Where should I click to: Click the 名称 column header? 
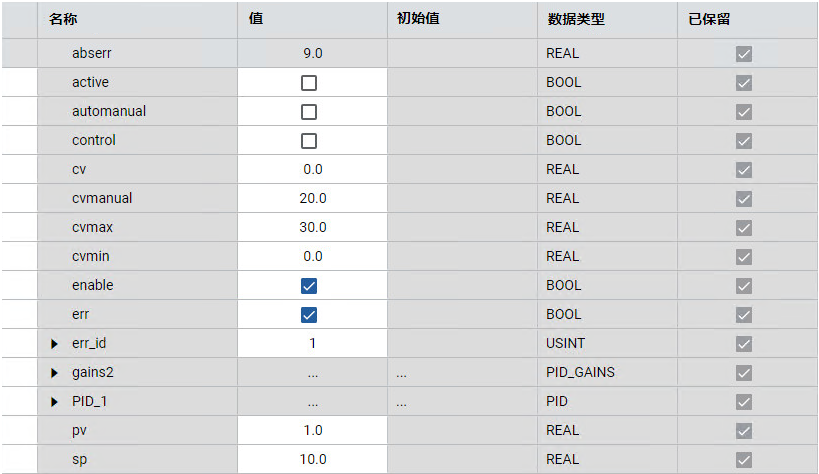point(63,19)
